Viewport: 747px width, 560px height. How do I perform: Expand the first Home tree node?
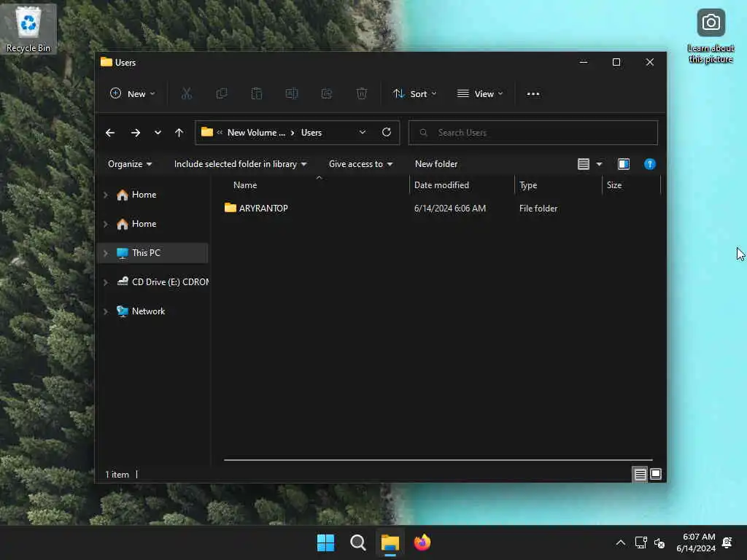(x=106, y=195)
